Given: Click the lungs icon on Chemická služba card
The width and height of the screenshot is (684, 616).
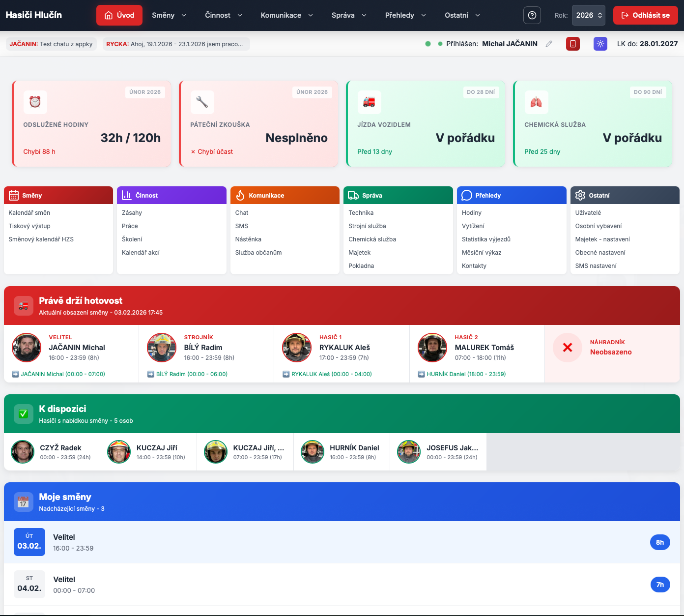Looking at the screenshot, I should click(x=536, y=102).
